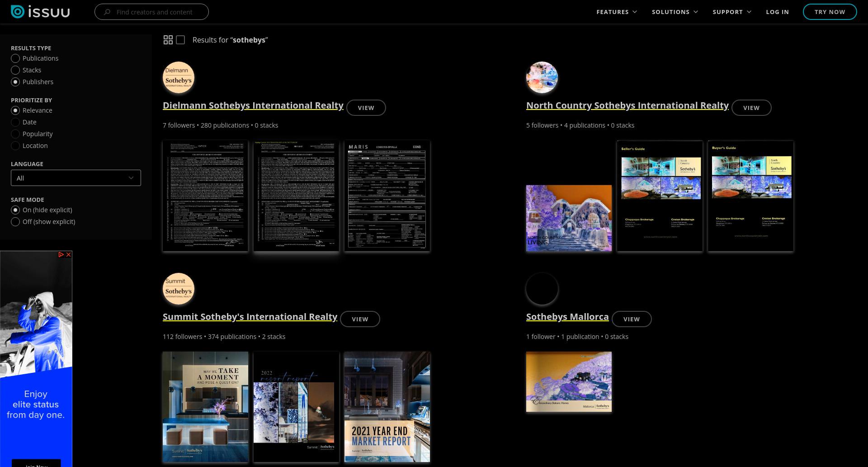Prioritize results by Popularity
This screenshot has width=868, height=467.
(x=32, y=134)
